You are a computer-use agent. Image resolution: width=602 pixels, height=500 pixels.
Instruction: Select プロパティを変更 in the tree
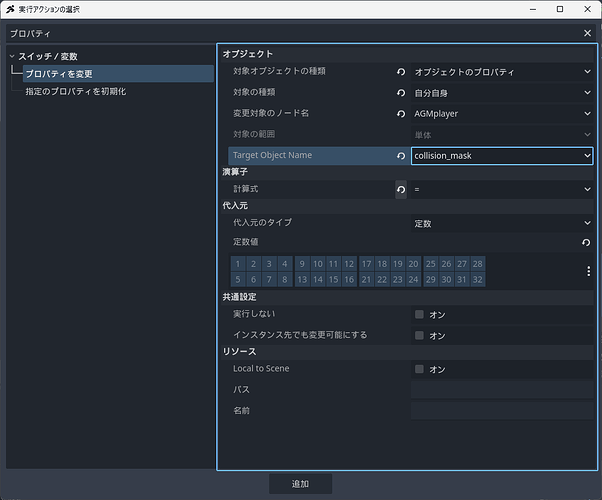click(118, 74)
